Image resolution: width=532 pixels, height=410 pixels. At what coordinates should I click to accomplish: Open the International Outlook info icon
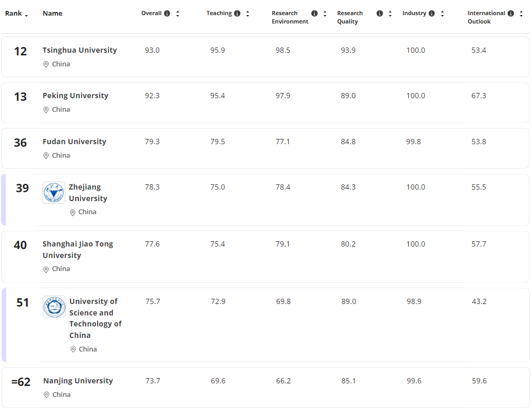click(x=511, y=14)
